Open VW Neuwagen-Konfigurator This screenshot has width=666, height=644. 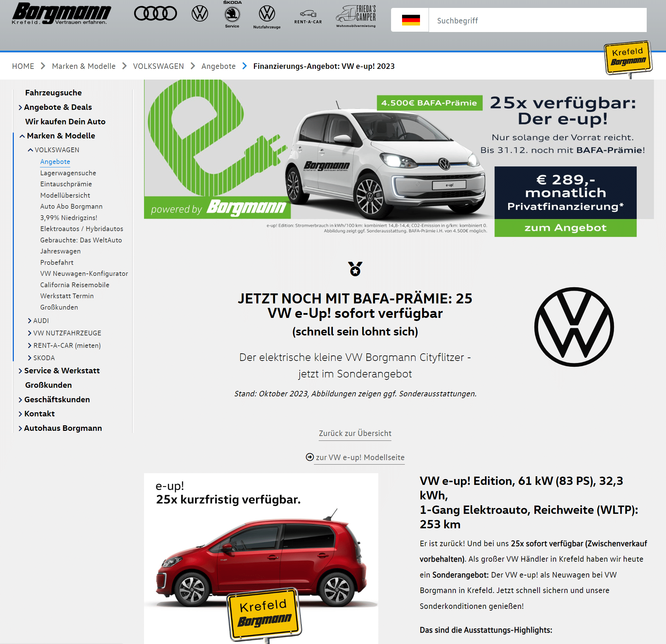tap(84, 273)
